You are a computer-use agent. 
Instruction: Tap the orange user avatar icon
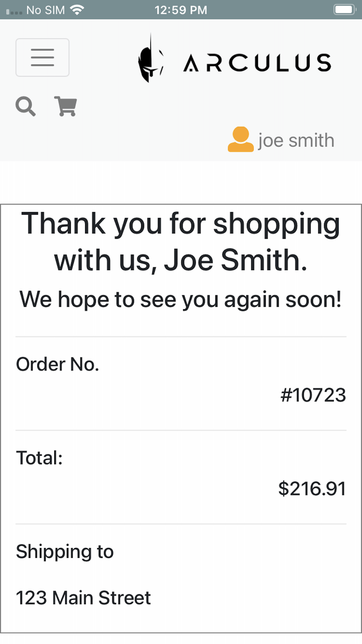(x=241, y=139)
